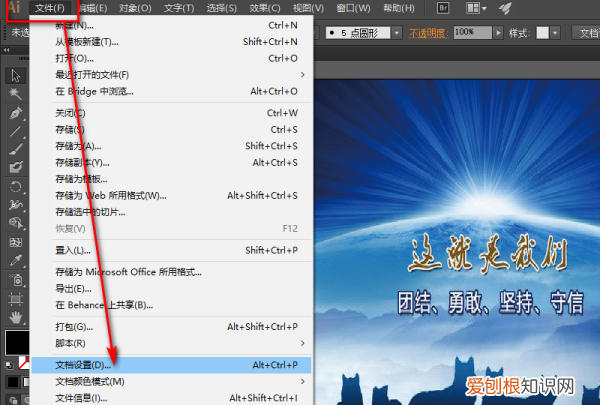Open the 5 点圆形 brush dropdown
This screenshot has width=600, height=405.
pos(397,33)
